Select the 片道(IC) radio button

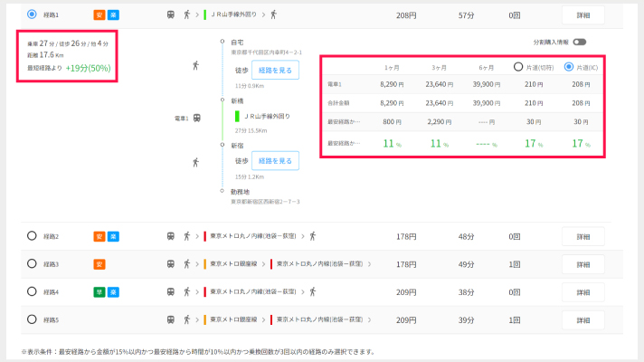[x=568, y=66]
